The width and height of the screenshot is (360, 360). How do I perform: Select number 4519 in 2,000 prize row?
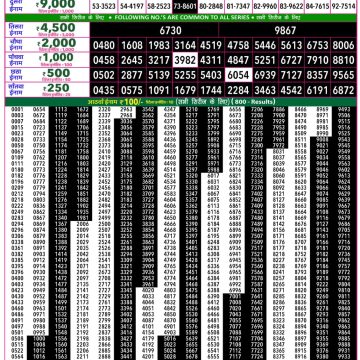(211, 45)
